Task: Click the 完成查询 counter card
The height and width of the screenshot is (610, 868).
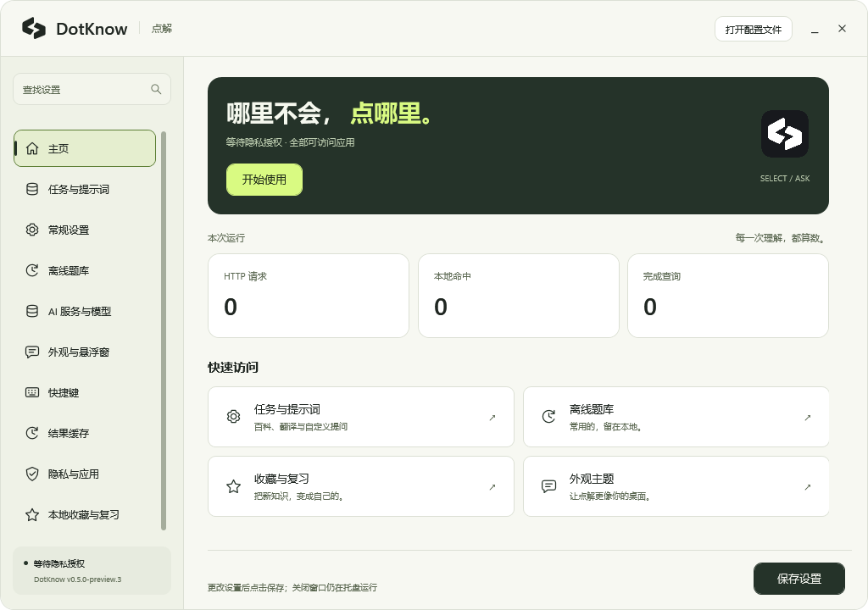Action: click(x=728, y=296)
